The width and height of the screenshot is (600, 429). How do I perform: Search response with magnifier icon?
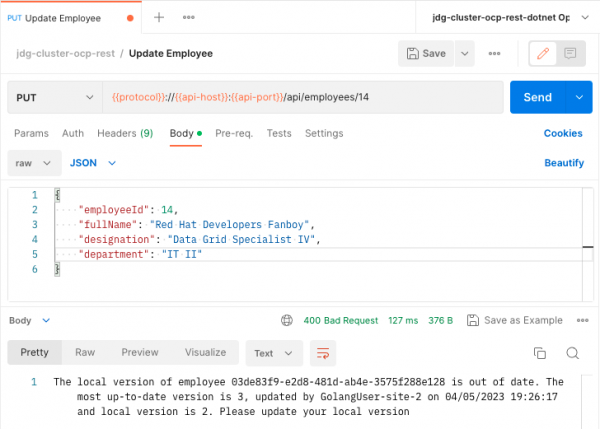coord(573,353)
